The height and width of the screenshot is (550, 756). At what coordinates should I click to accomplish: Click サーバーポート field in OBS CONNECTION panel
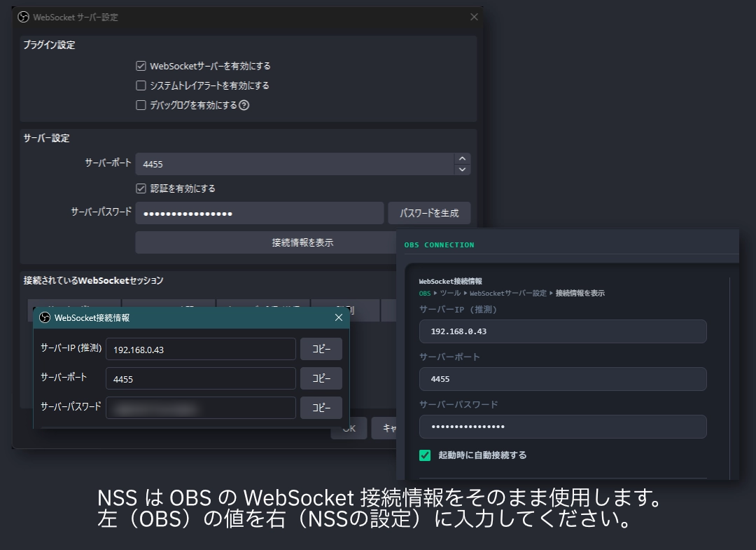563,379
